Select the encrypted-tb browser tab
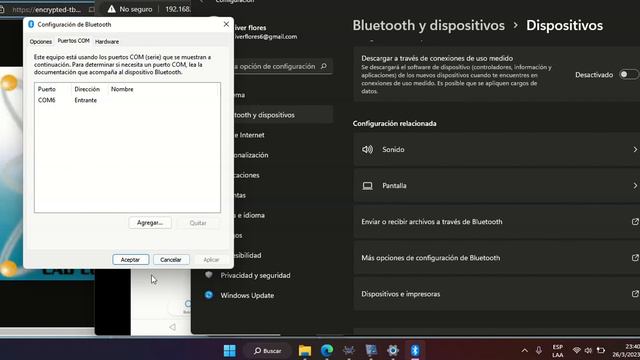 point(47,9)
